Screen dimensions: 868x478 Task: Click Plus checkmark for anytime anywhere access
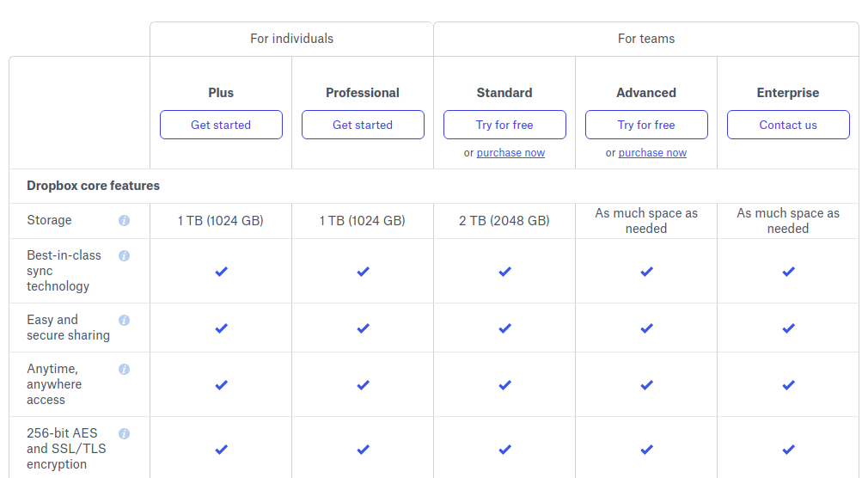(x=222, y=385)
